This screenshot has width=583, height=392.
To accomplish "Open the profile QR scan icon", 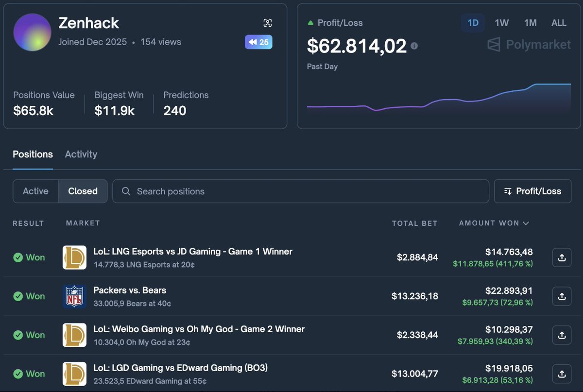I will coord(268,23).
